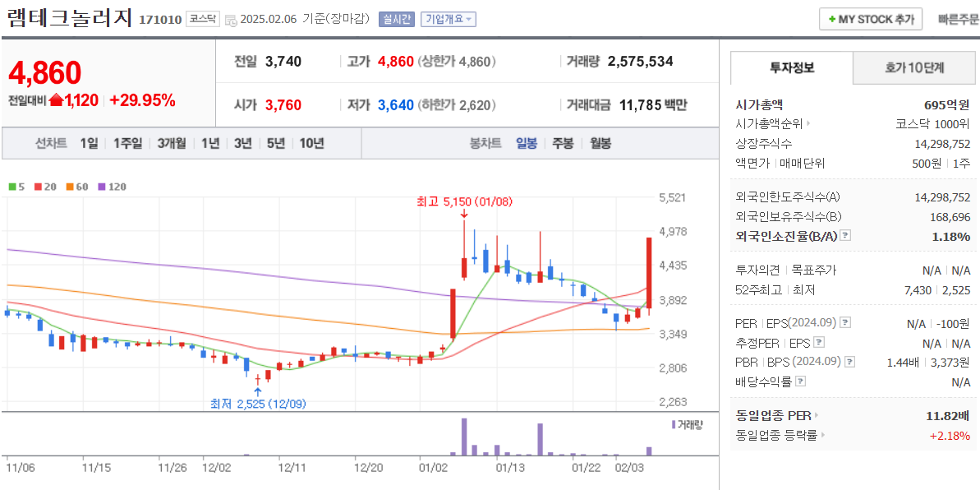
Task: Click the 하한가 2,620 text
Action: [456, 104]
